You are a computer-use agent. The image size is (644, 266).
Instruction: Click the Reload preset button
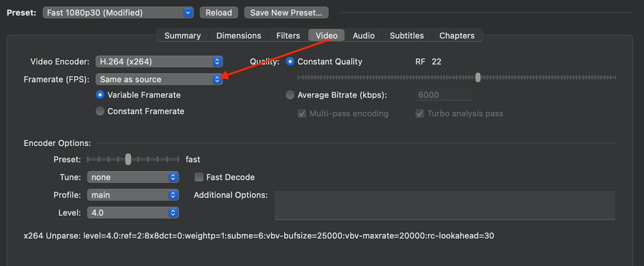(x=219, y=13)
